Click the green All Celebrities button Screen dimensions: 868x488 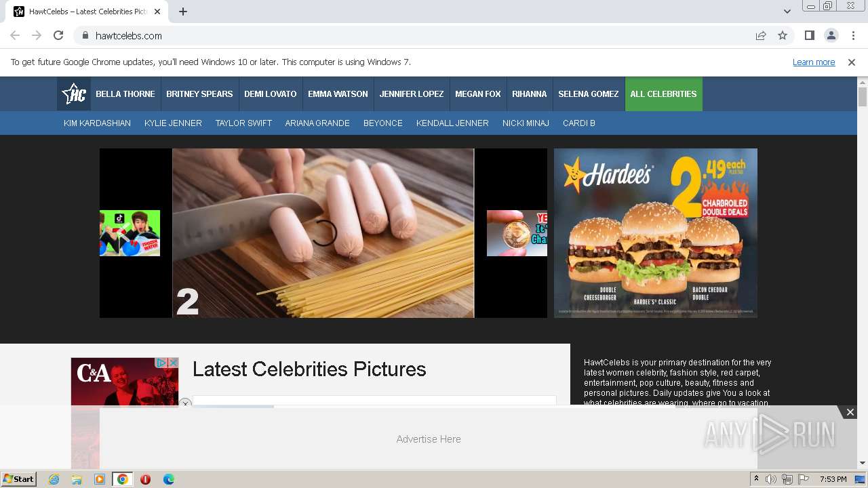tap(663, 94)
